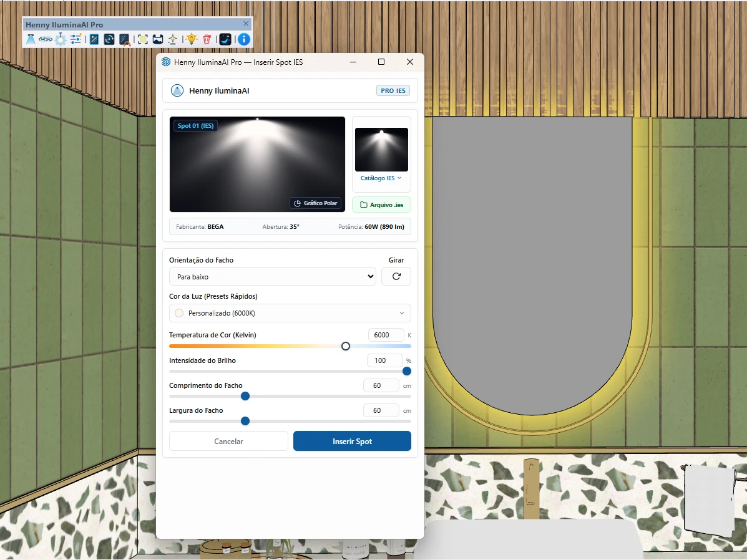Select the pendant point light icon
Screen dimensions: 747x560
click(x=61, y=39)
